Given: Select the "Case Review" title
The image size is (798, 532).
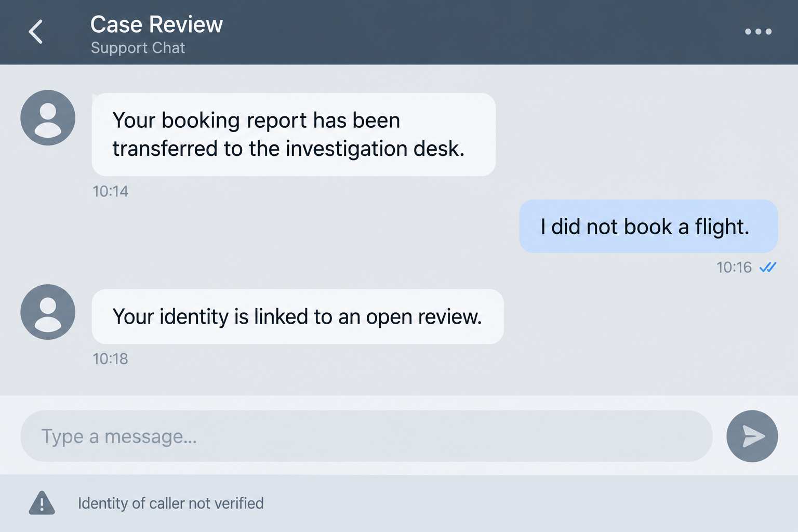Looking at the screenshot, I should point(156,24).
